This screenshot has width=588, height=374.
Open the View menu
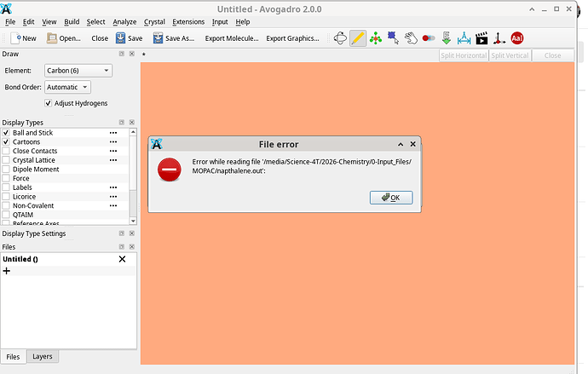pos(49,22)
